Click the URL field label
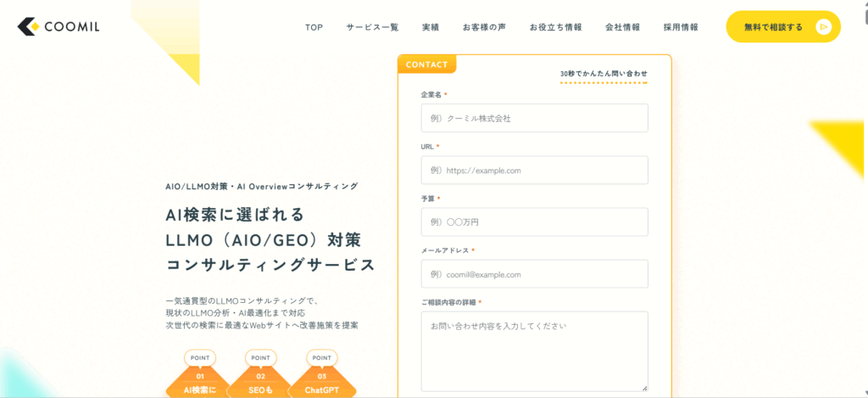The width and height of the screenshot is (868, 398). 427,146
